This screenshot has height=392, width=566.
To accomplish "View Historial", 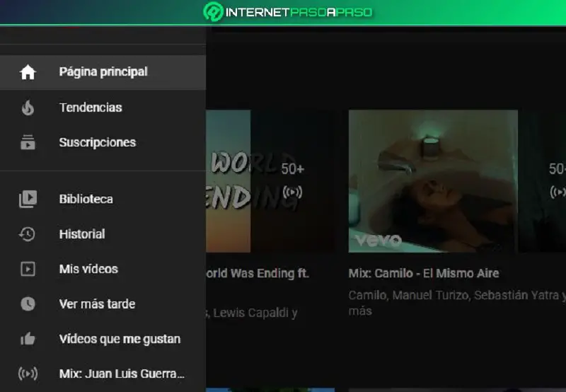I will point(103,234).
